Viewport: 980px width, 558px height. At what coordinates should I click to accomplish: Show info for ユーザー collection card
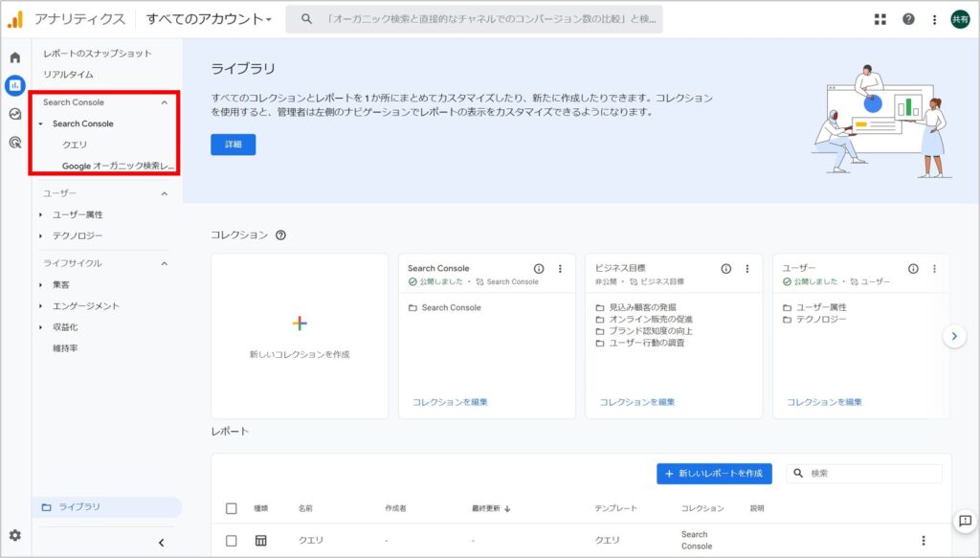click(913, 269)
